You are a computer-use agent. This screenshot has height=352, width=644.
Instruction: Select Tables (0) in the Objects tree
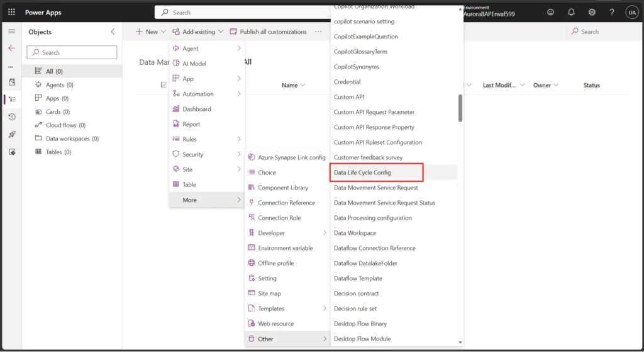coord(72,152)
